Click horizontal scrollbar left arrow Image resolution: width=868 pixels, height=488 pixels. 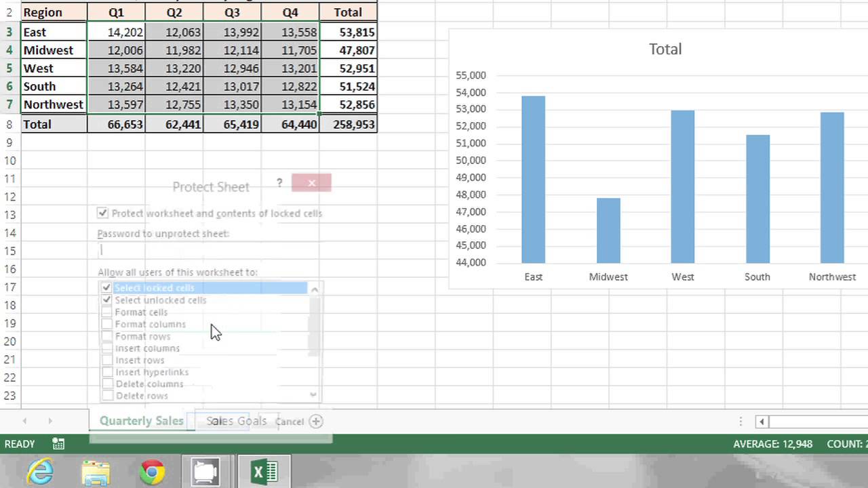point(762,422)
